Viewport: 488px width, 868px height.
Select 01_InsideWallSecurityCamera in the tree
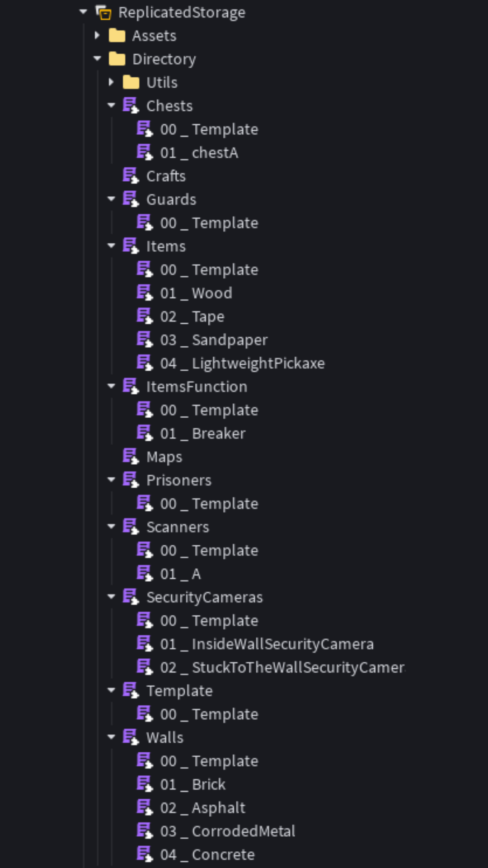(267, 644)
